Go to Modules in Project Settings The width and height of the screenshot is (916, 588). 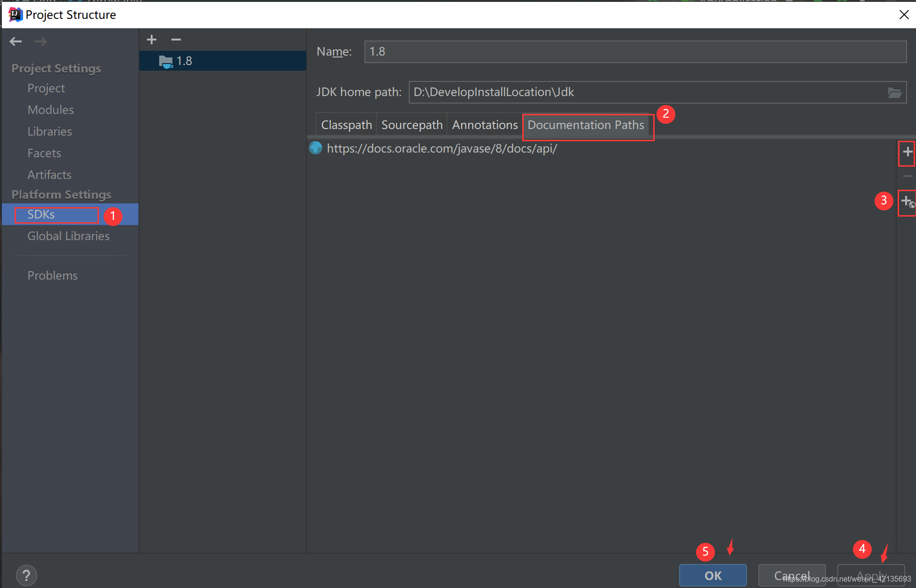point(50,110)
